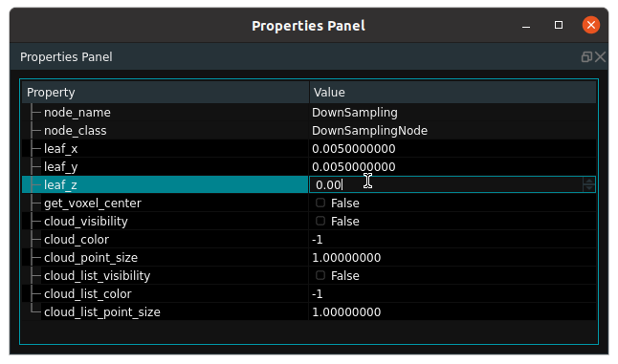Maximize the Properties Panel window
Image resolution: width=618 pixels, height=364 pixels.
pyautogui.click(x=559, y=25)
